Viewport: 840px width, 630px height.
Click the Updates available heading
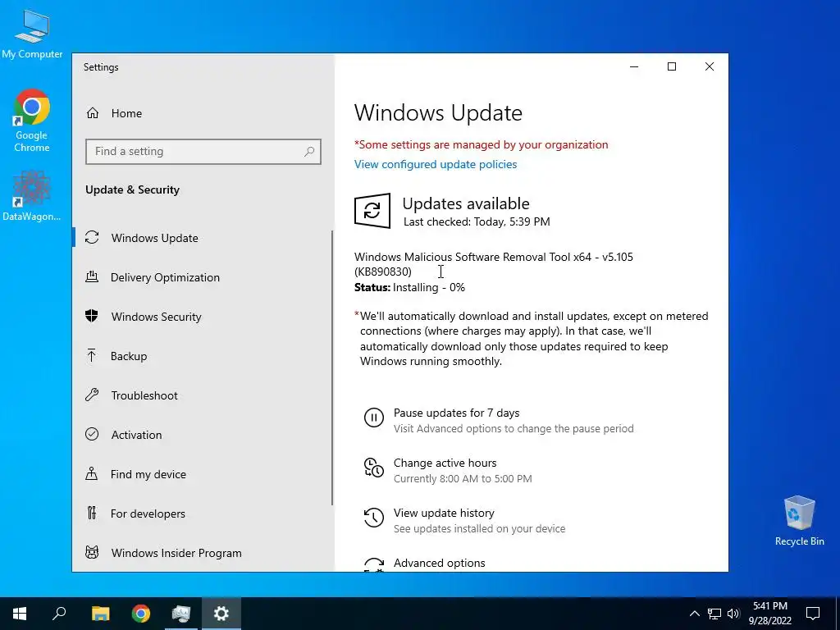[466, 203]
